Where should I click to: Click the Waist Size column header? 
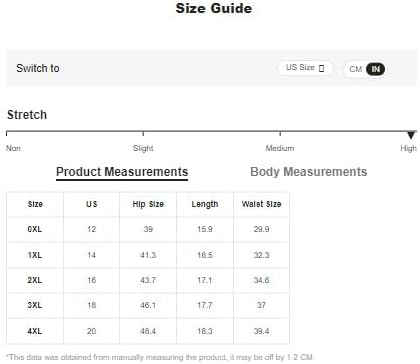click(262, 204)
